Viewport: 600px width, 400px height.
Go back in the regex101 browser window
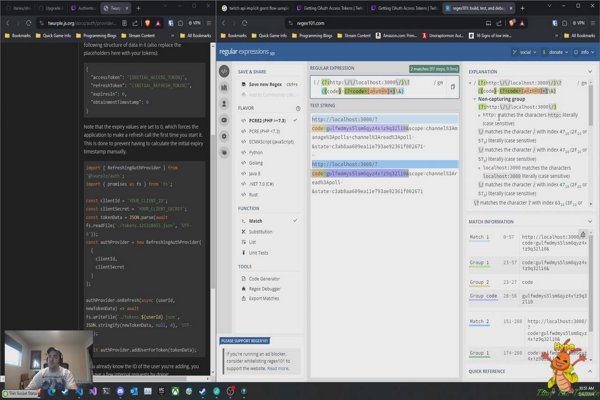pyautogui.click(x=224, y=23)
